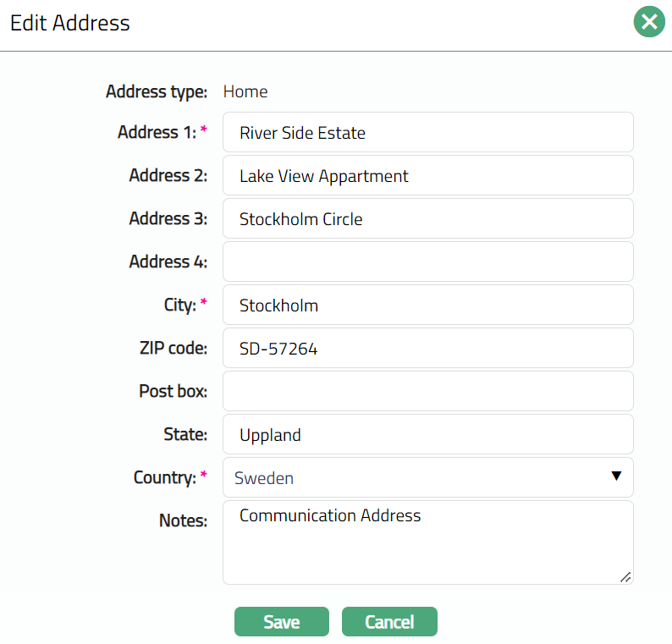Click the Address 1 input field
The width and height of the screenshot is (672, 644).
(x=427, y=133)
